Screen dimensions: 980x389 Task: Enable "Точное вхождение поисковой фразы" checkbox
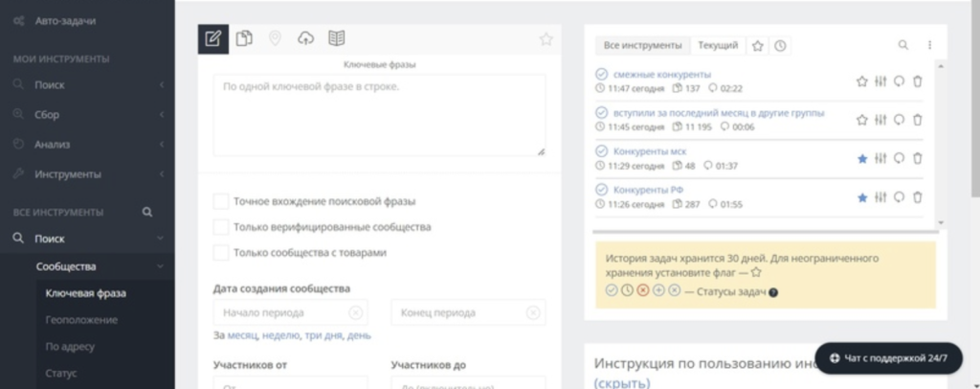(221, 201)
